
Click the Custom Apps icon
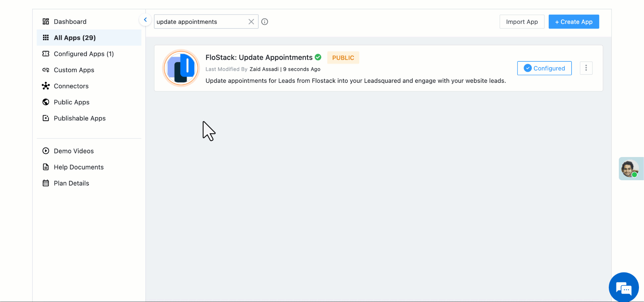pos(46,70)
